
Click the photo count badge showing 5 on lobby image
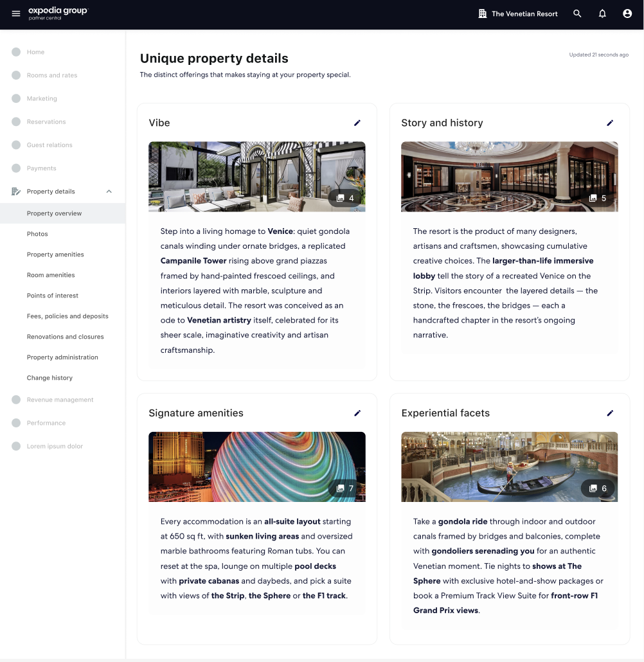pyautogui.click(x=598, y=198)
